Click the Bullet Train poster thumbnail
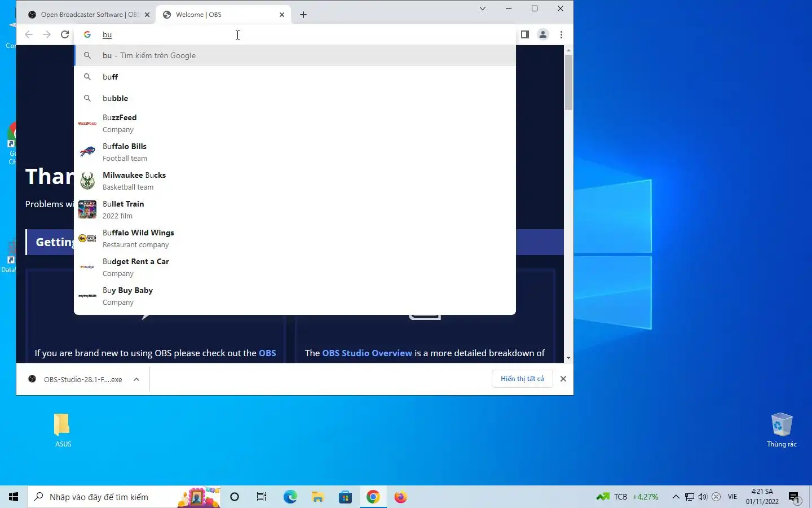The image size is (812, 508). [x=87, y=209]
